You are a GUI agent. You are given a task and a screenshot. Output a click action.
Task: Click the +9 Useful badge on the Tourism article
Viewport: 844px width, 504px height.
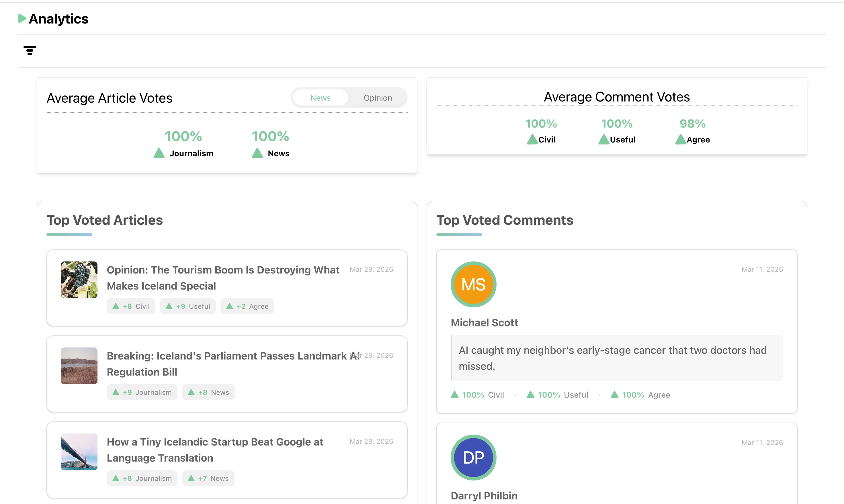click(188, 306)
